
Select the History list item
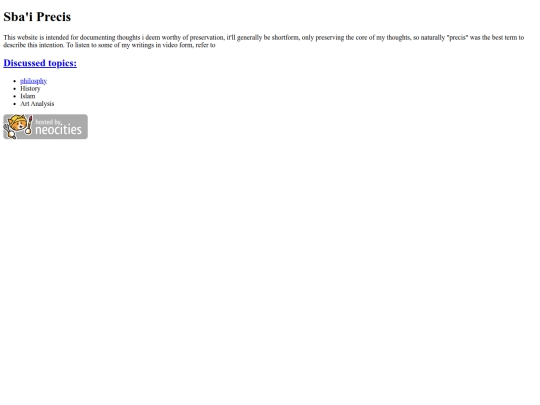[30, 89]
